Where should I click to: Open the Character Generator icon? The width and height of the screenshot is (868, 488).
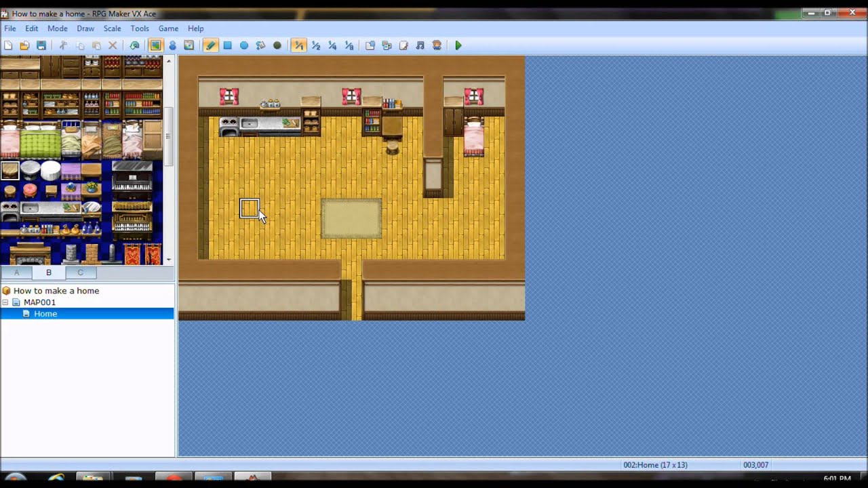click(437, 45)
